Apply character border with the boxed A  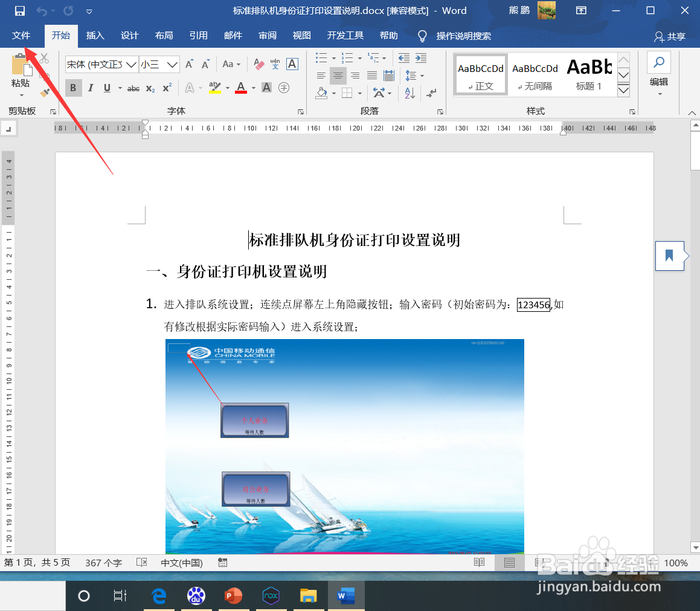[x=292, y=64]
